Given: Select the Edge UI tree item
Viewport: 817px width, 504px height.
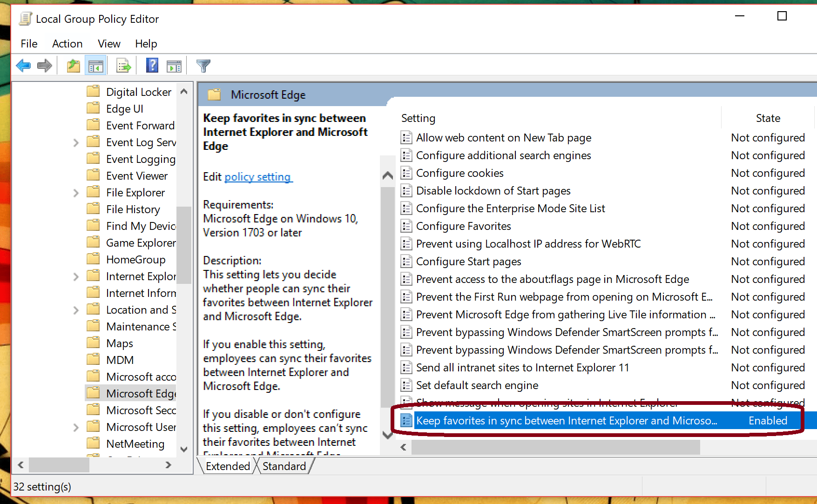Looking at the screenshot, I should [x=125, y=109].
